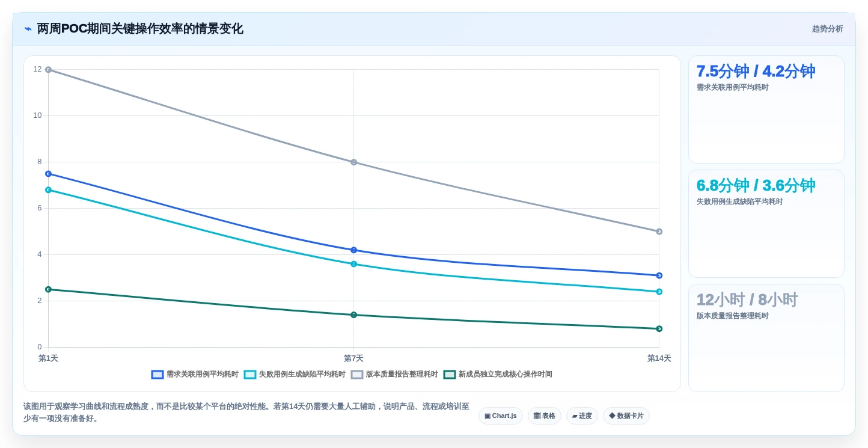868x448 pixels.
Task: Click the y-axis label 8
Action: (x=40, y=162)
